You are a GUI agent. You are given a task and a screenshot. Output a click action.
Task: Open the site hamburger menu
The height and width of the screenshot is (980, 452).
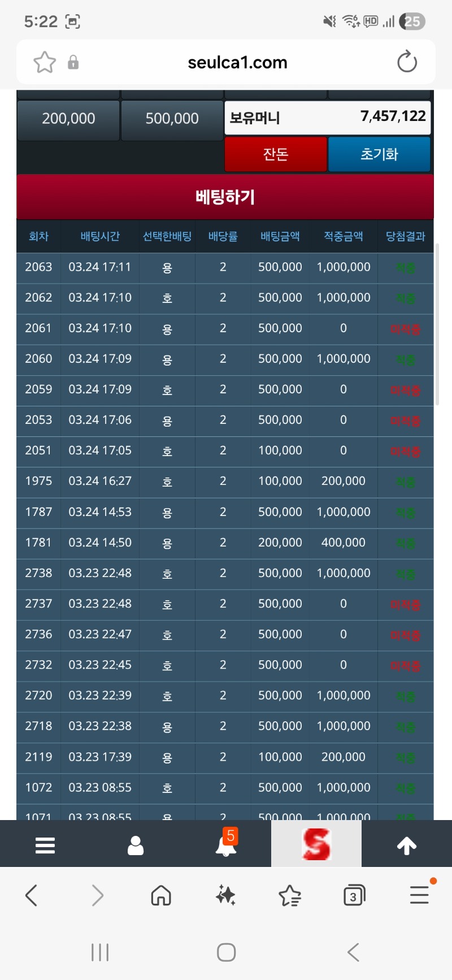(x=45, y=845)
